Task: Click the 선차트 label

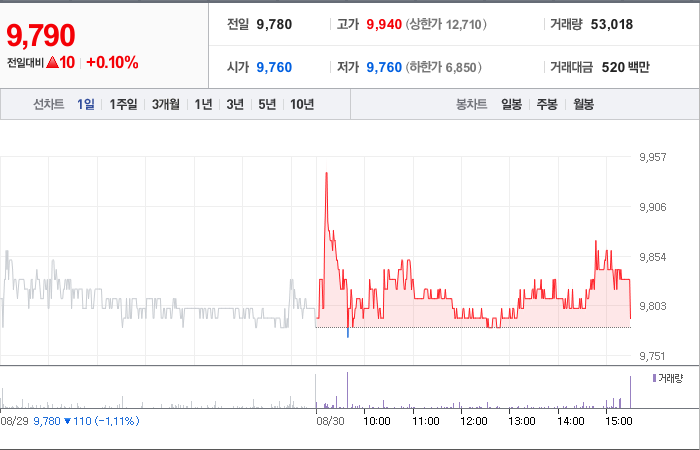Action: click(49, 104)
